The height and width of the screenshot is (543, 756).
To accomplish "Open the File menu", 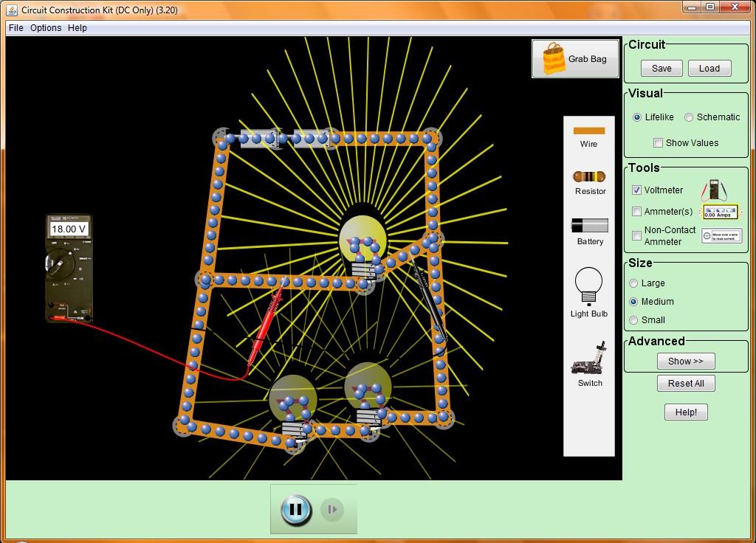I will coord(16,27).
